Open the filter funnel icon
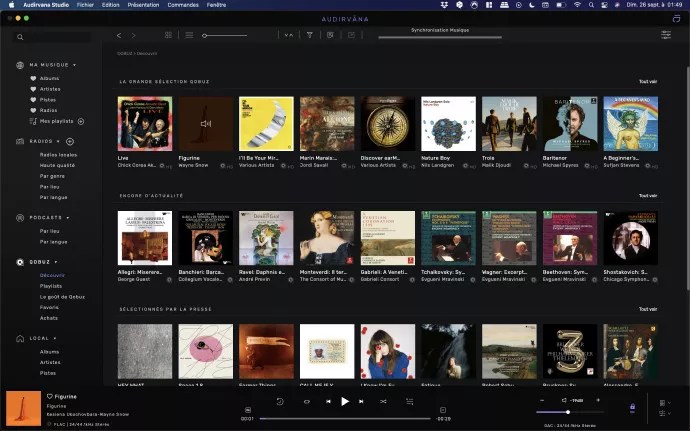The width and height of the screenshot is (690, 431). click(310, 35)
